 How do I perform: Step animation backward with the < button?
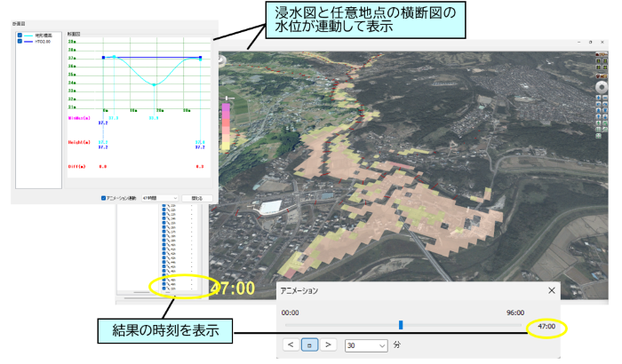291,345
